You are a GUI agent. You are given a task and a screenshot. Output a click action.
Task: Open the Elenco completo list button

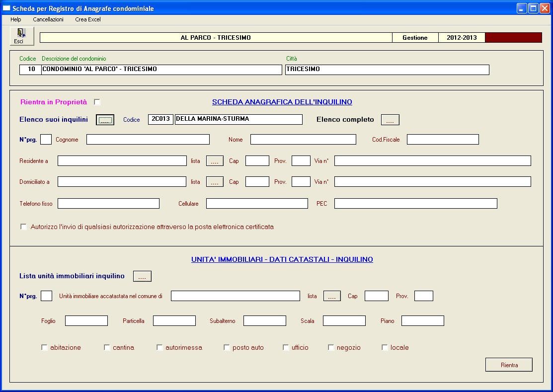click(390, 120)
